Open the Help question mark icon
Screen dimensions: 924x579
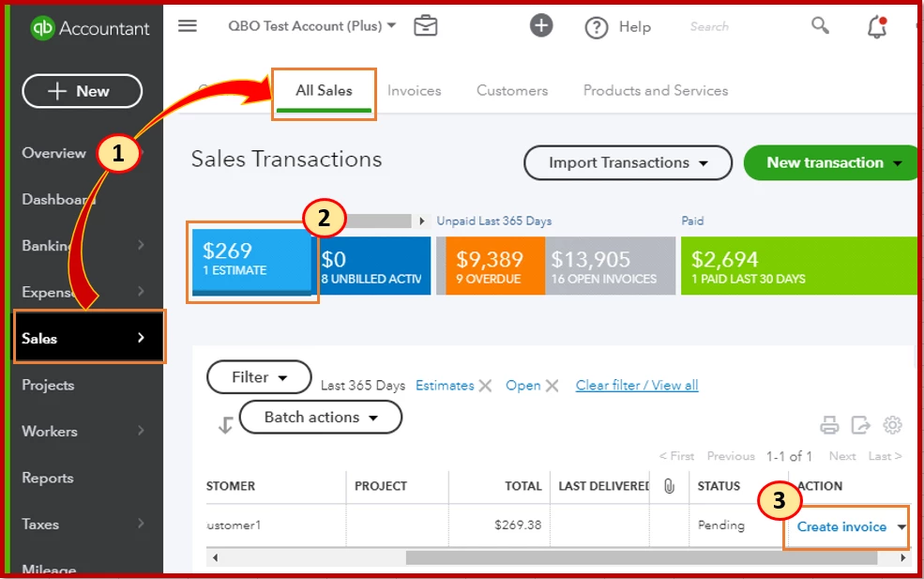pos(597,27)
